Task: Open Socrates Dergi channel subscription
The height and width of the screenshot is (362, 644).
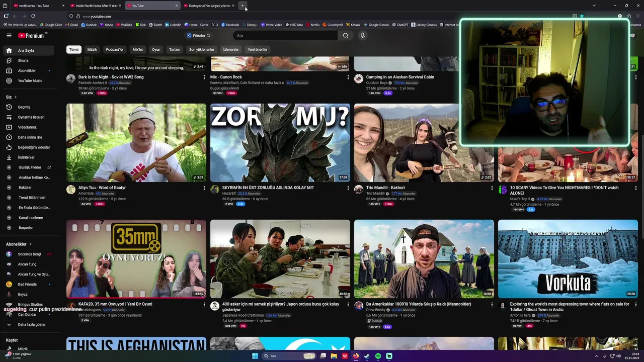Action: [x=29, y=254]
